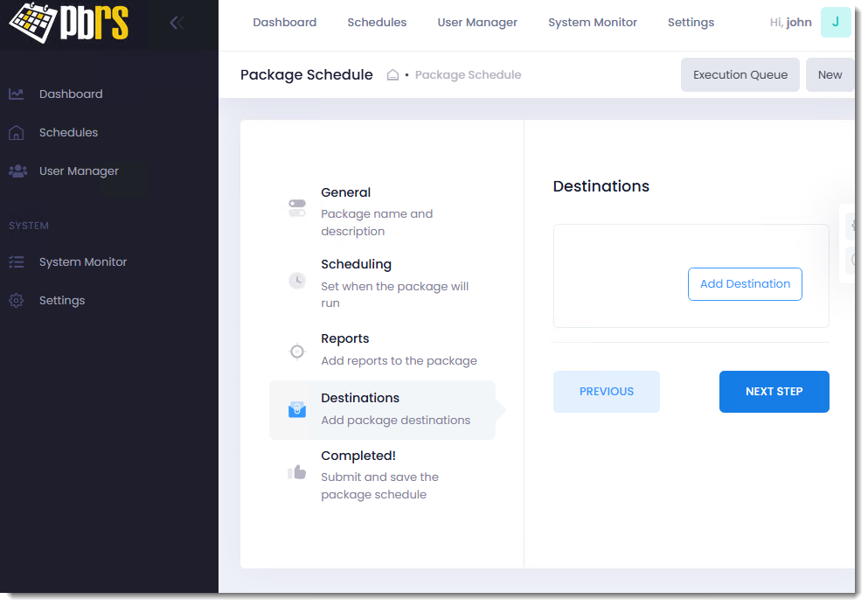Screen dimensions: 868x606
Task: Go back with the PREVIOUS button
Action: [x=606, y=392]
